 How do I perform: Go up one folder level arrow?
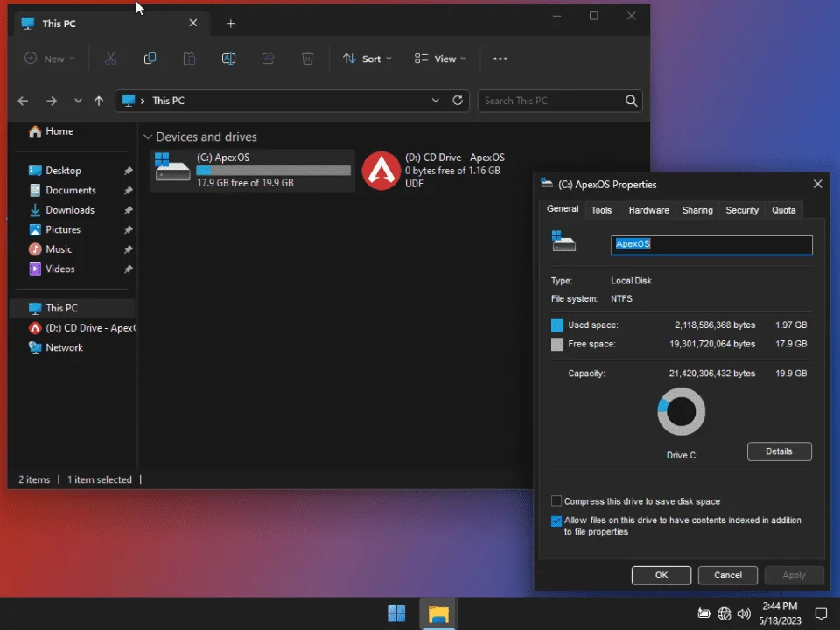[x=99, y=101]
